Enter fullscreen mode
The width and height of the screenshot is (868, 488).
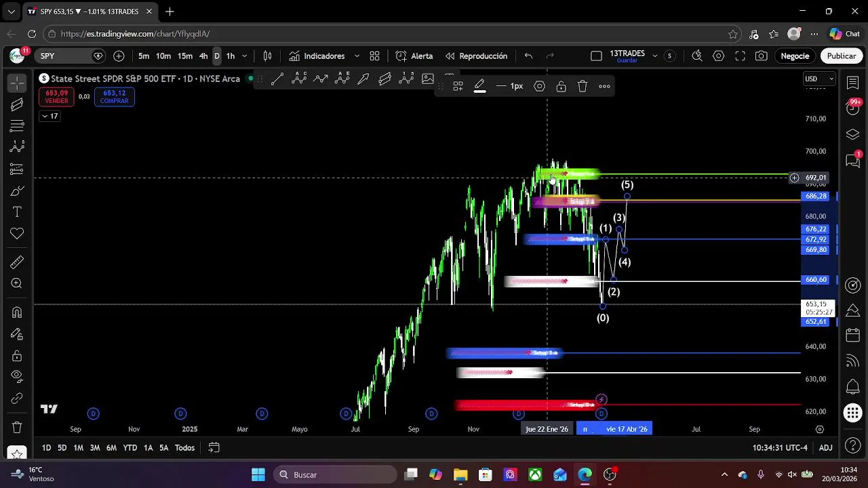(741, 56)
